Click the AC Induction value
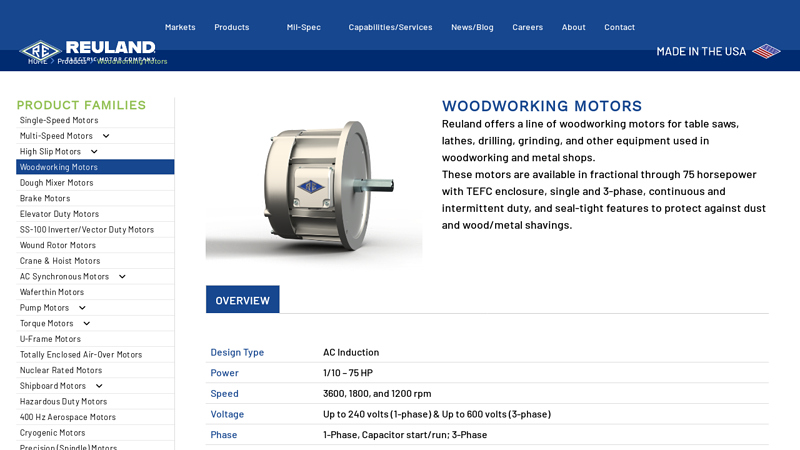Screen dimensions: 800x450 tap(351, 352)
